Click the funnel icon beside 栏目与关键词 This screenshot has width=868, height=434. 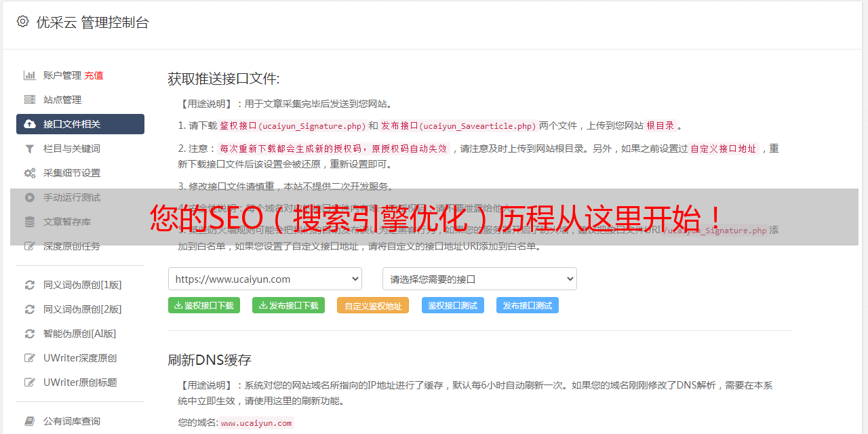[x=30, y=149]
